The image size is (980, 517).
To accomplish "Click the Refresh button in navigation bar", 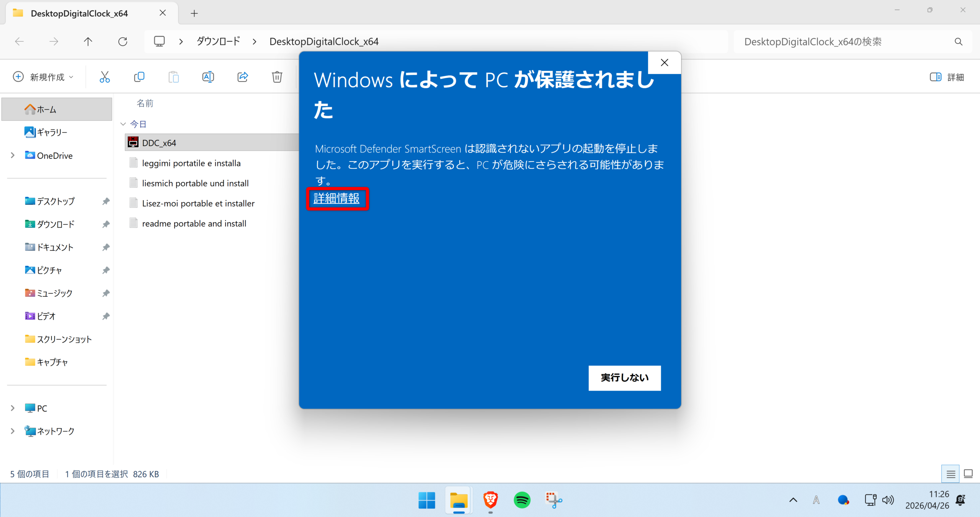I will pyautogui.click(x=122, y=41).
